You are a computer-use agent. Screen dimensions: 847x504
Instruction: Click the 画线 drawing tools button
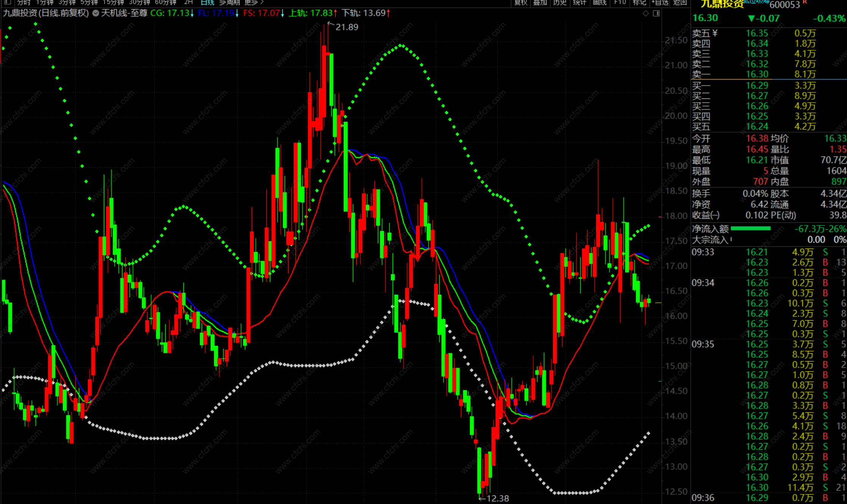coord(600,2)
